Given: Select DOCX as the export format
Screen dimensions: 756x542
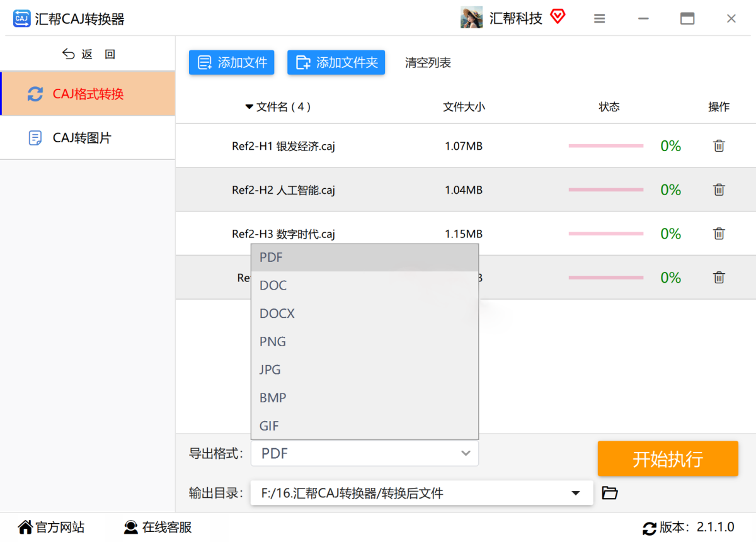Looking at the screenshot, I should 277,313.
